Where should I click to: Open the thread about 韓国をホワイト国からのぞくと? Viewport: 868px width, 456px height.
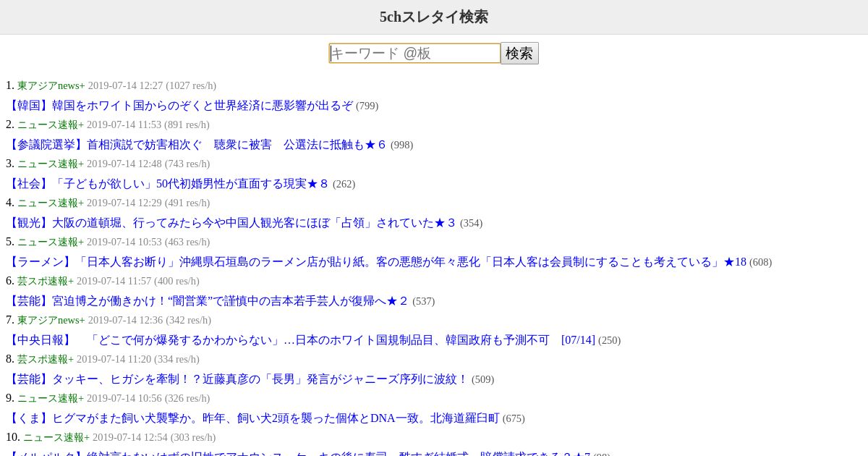(179, 106)
